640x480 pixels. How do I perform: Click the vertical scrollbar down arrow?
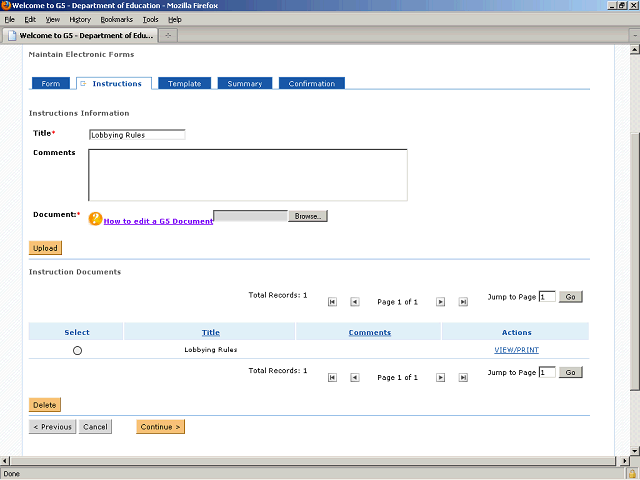pos(635,451)
